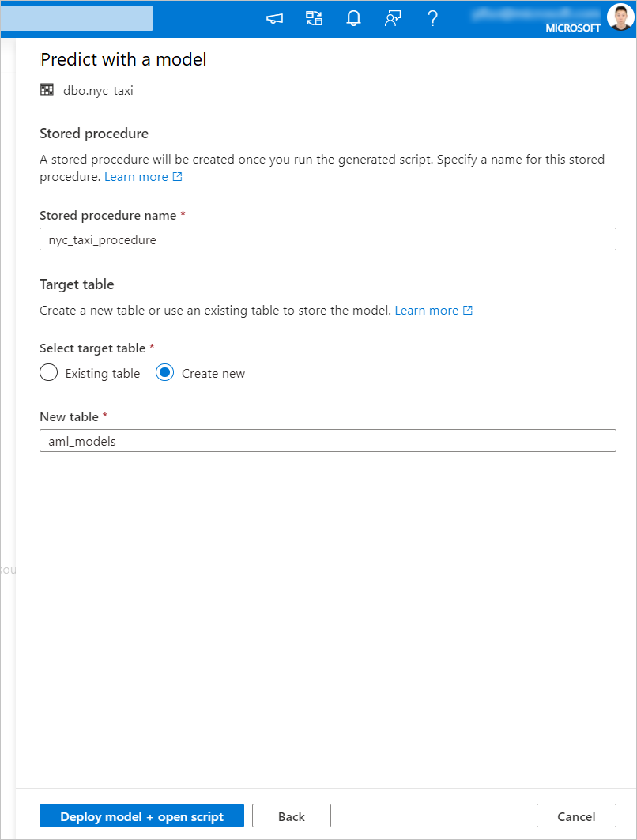Viewport: 637px width, 840px height.
Task: Select the Create new radio button
Action: [x=164, y=373]
